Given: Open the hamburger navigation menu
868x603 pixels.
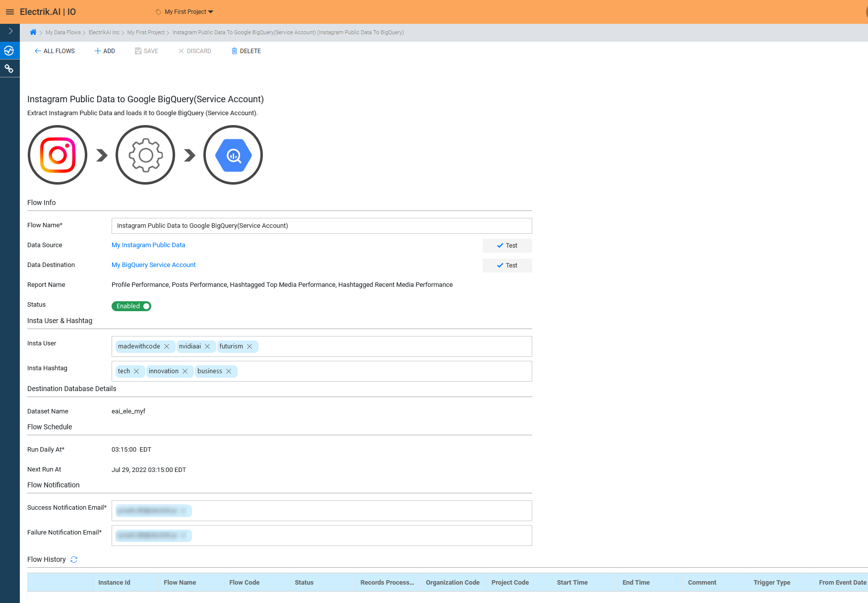Looking at the screenshot, I should pyautogui.click(x=10, y=12).
